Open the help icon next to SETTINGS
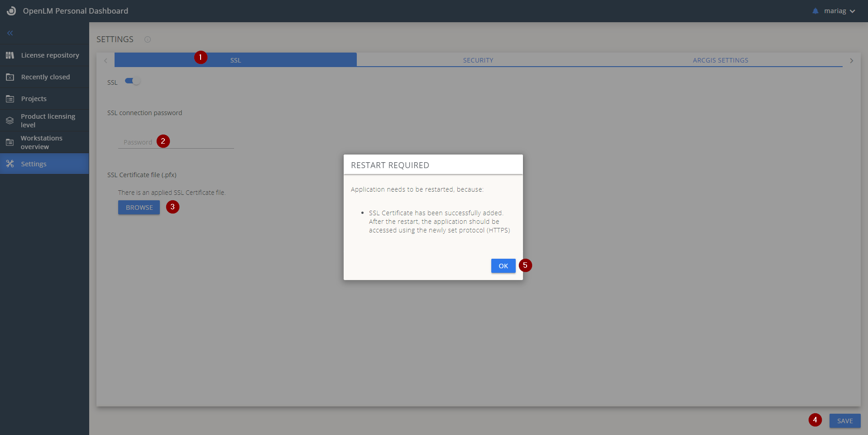Image resolution: width=868 pixels, height=435 pixels. (x=147, y=39)
